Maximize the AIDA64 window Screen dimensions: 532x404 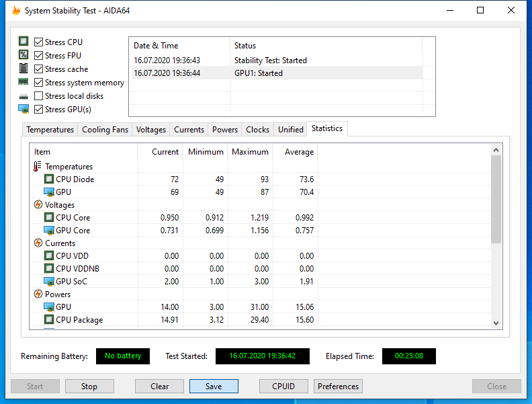point(480,11)
